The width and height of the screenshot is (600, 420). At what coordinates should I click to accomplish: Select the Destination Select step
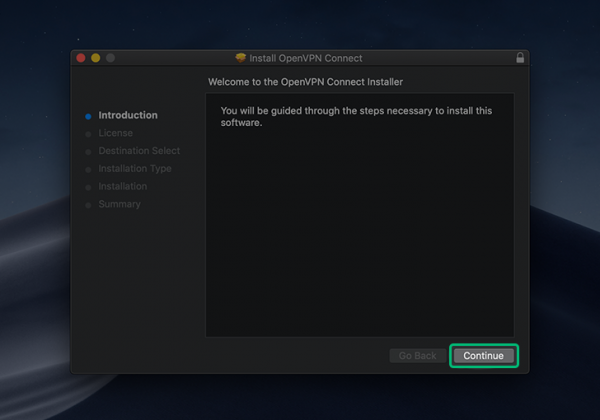point(139,151)
